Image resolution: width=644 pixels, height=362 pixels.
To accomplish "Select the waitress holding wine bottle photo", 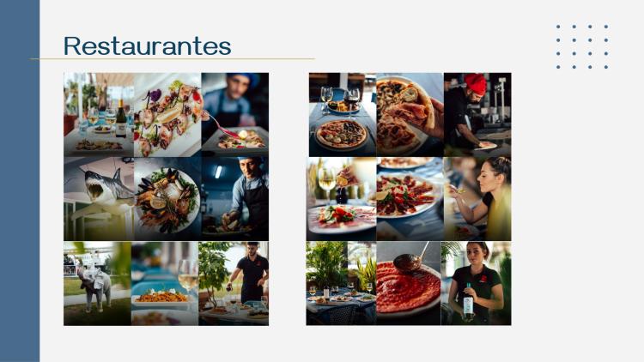I will click(x=476, y=283).
